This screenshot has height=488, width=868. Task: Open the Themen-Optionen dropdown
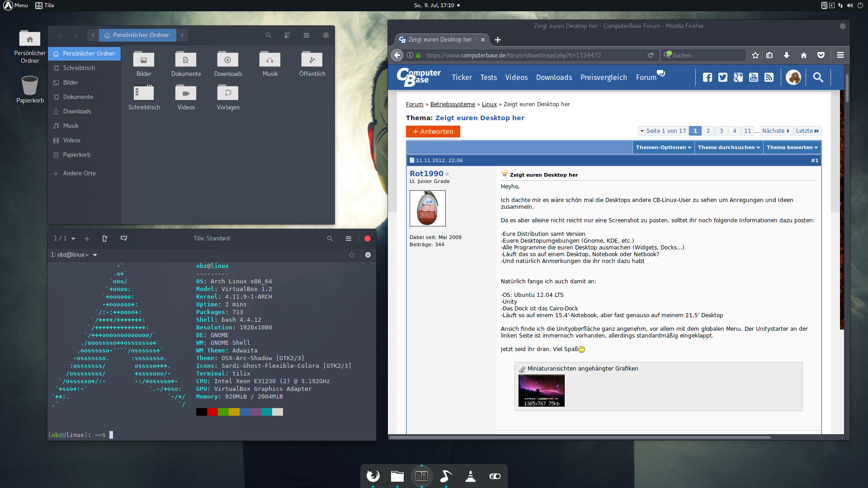click(x=663, y=147)
